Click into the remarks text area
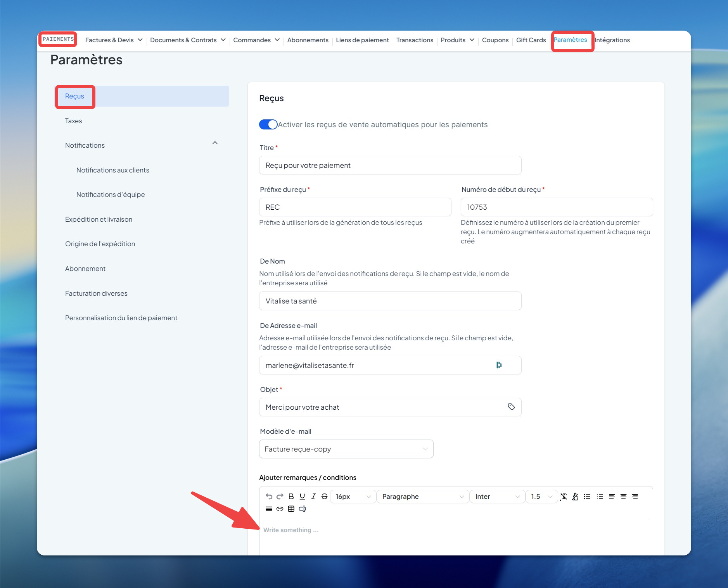 [456, 537]
